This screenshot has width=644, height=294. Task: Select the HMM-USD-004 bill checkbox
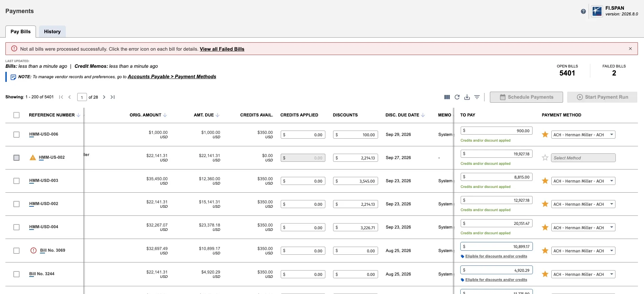[x=16, y=227]
